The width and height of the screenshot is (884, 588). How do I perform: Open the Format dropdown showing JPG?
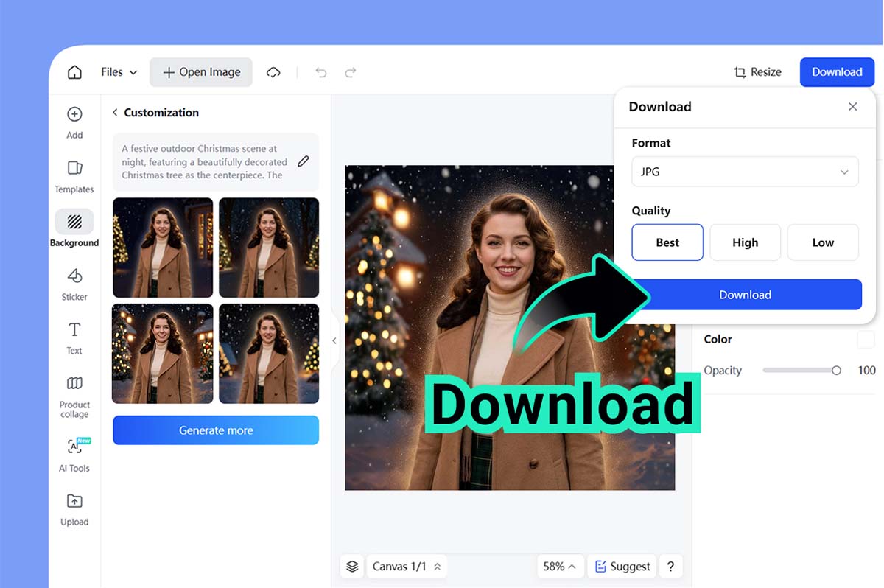[745, 171]
